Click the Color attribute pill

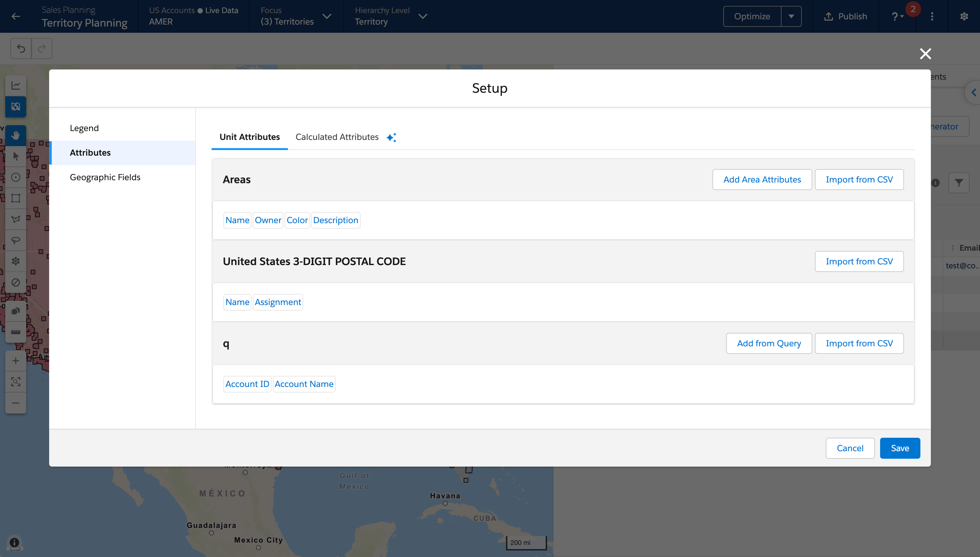click(x=297, y=221)
